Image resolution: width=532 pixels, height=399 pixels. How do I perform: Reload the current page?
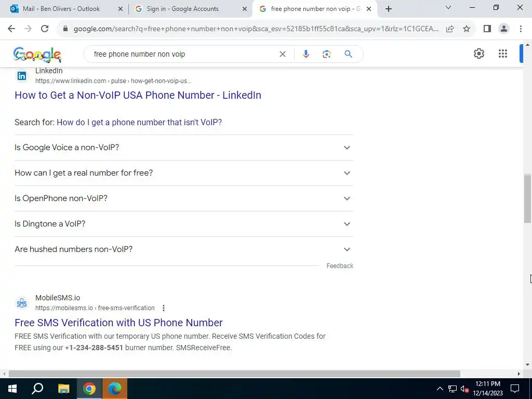(x=45, y=29)
